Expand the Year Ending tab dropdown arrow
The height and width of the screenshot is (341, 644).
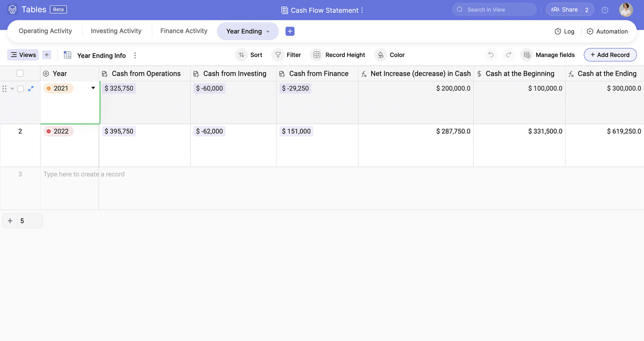[x=268, y=32]
